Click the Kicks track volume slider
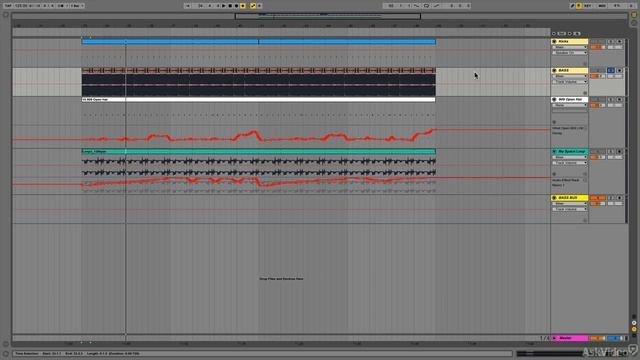 pyautogui.click(x=598, y=47)
